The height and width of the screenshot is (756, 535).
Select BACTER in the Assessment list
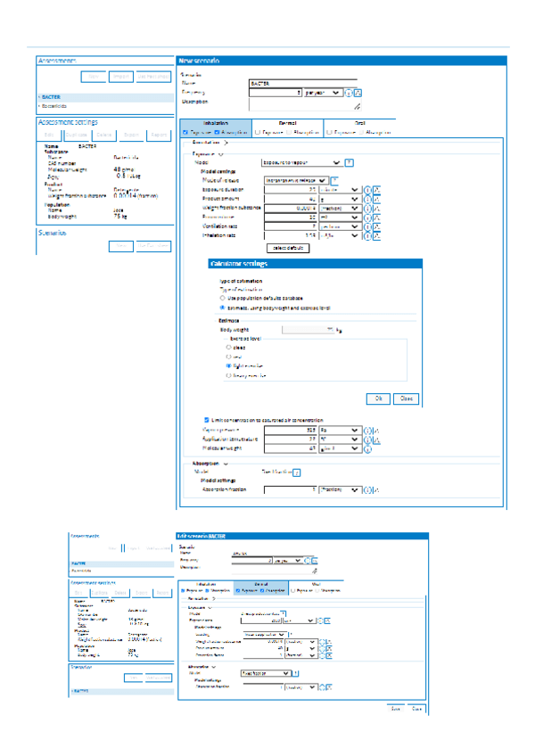53,95
